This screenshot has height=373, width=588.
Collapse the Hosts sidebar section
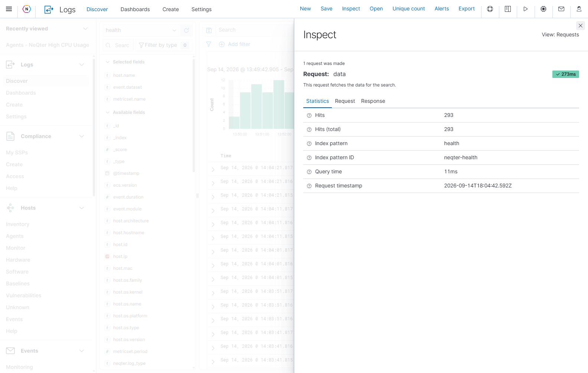point(82,208)
